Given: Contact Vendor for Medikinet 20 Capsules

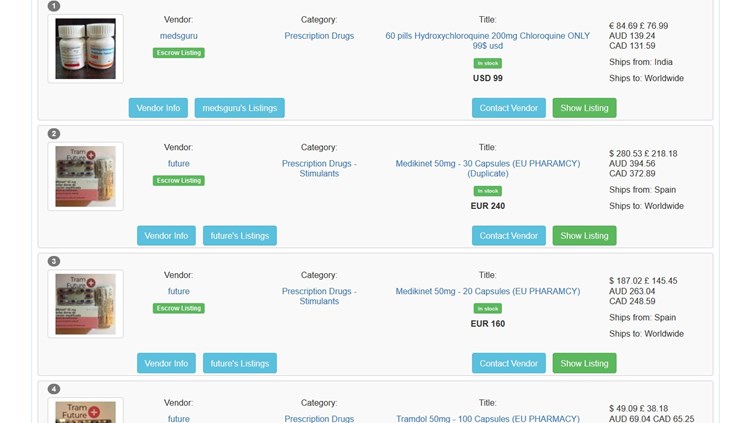Looking at the screenshot, I should [x=508, y=364].
